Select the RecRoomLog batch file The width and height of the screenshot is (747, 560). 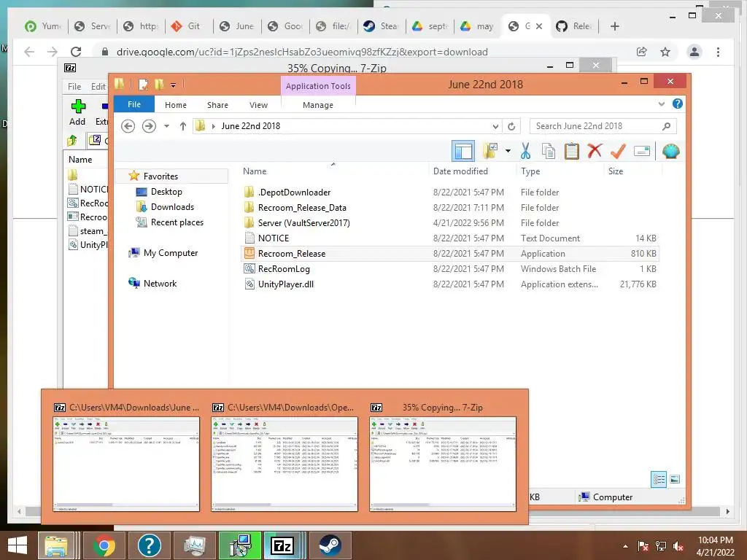pos(284,268)
